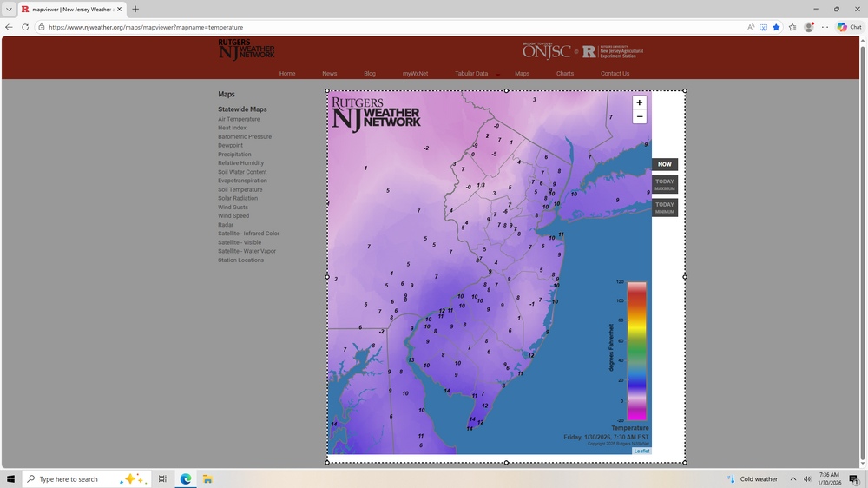
Task: Open Microsoft Edge from the taskbar
Action: tap(185, 478)
